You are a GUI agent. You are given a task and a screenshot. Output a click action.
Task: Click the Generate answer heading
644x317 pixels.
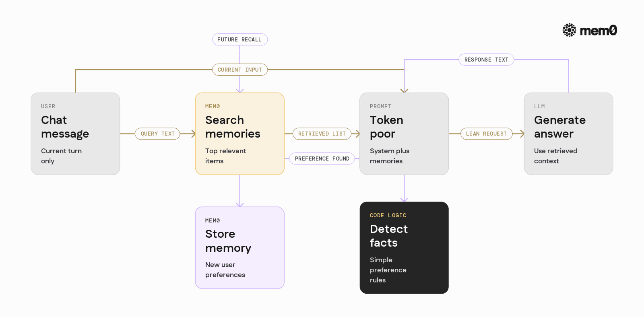point(560,127)
